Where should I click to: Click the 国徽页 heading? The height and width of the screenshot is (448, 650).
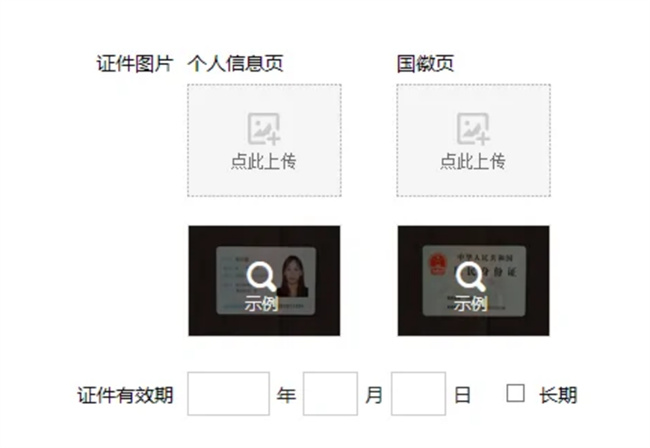click(425, 64)
